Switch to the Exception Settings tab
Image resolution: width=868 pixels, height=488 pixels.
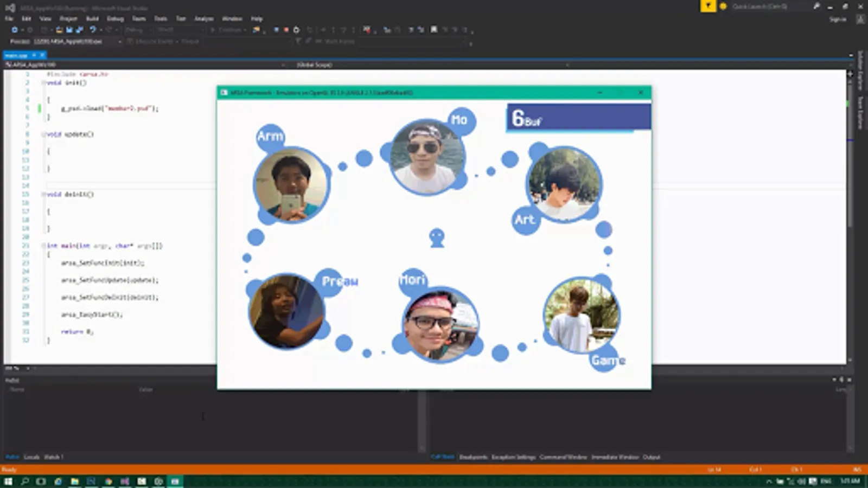point(513,457)
